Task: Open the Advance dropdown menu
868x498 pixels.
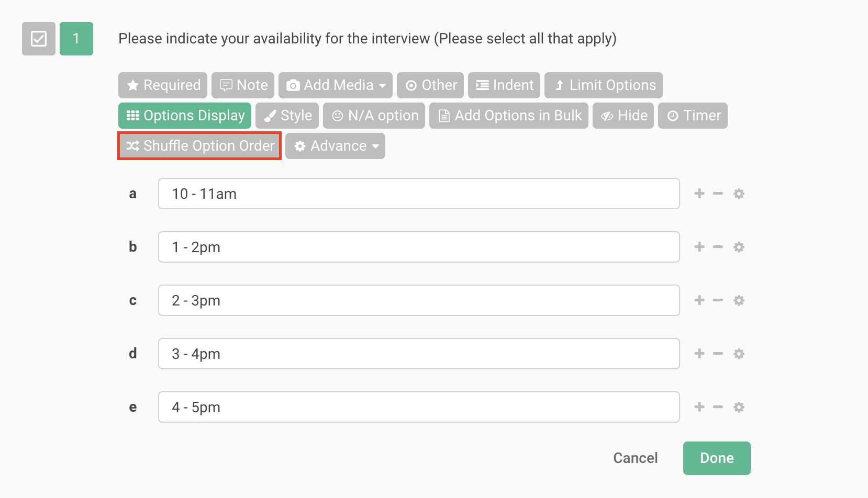Action: click(x=335, y=146)
